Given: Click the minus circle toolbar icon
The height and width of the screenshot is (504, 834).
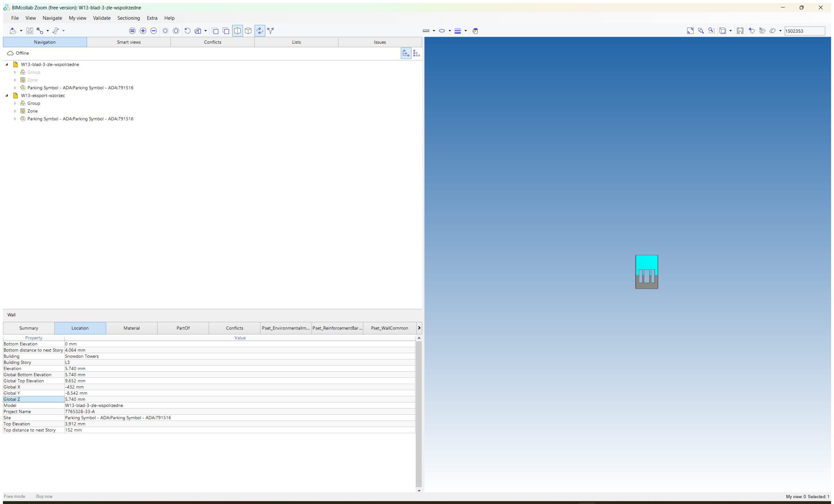Looking at the screenshot, I should 154,31.
